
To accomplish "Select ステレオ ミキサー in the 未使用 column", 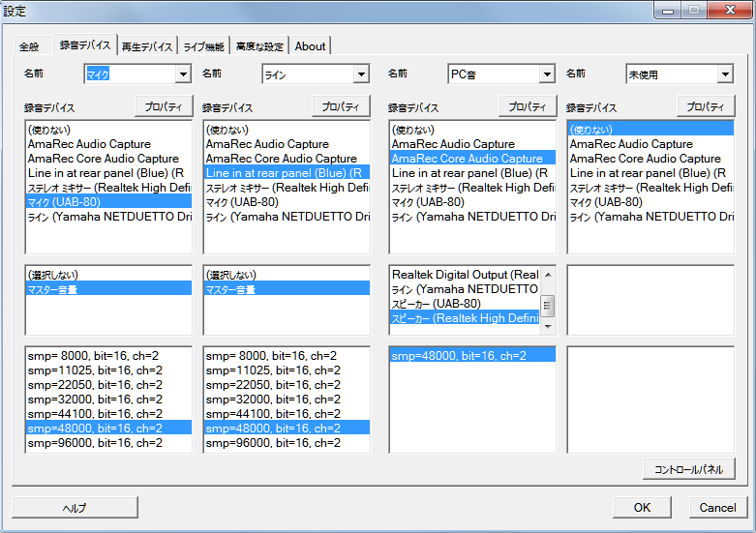I will click(x=650, y=188).
